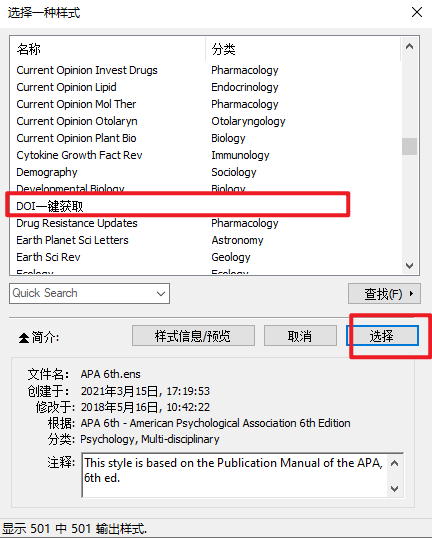Select Current Opinion Invest Drugs row
Screen dimensions: 432x538
pyautogui.click(x=206, y=70)
